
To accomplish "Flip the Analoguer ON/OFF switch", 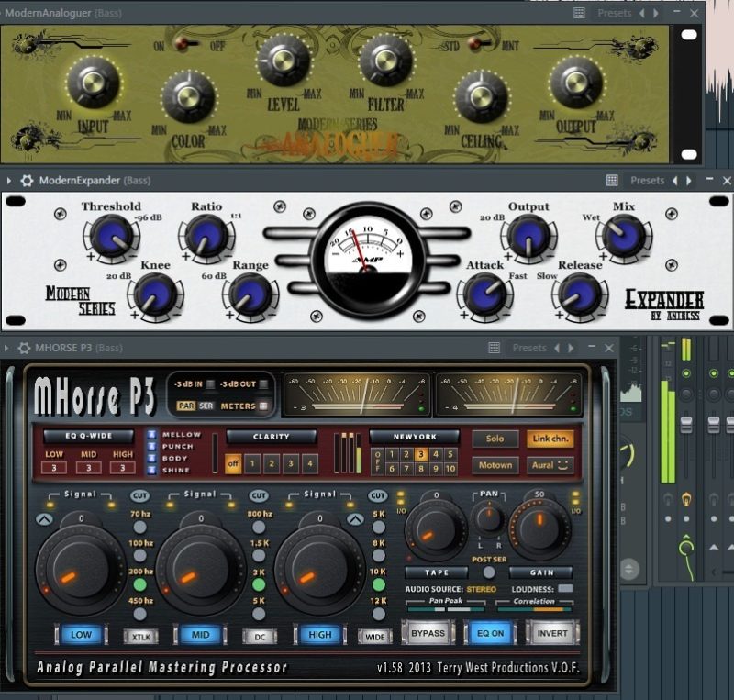I will coord(187,45).
